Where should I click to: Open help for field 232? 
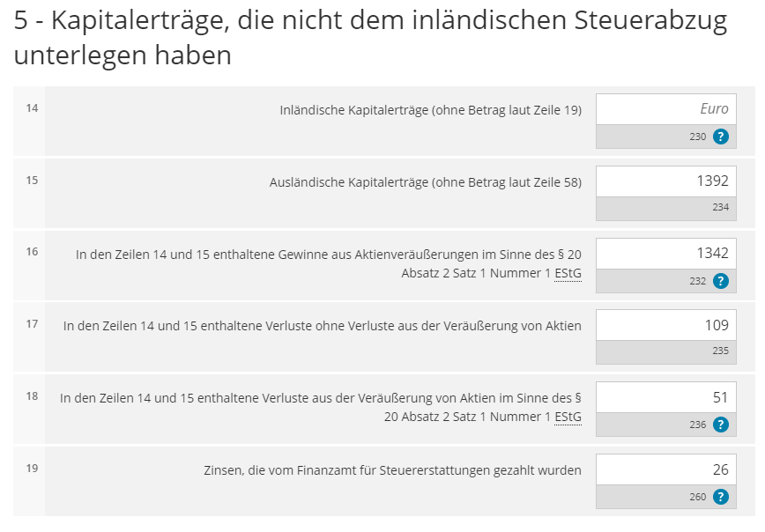pyautogui.click(x=720, y=281)
